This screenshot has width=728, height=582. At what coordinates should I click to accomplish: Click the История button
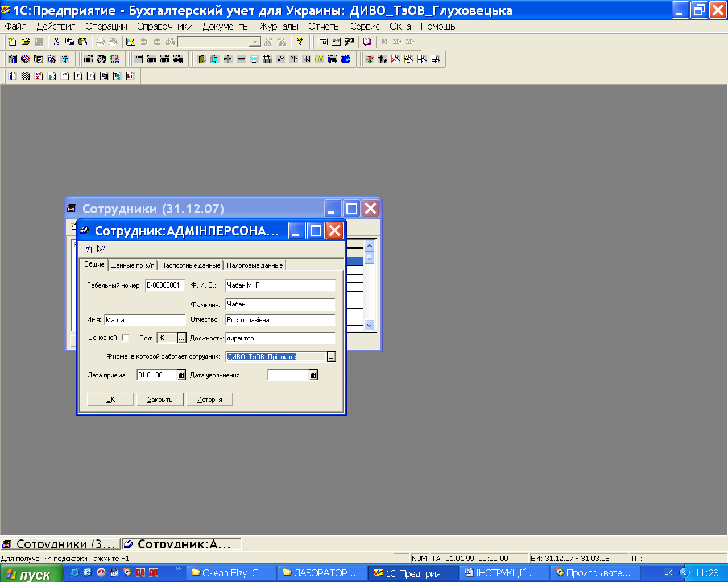[x=209, y=400]
